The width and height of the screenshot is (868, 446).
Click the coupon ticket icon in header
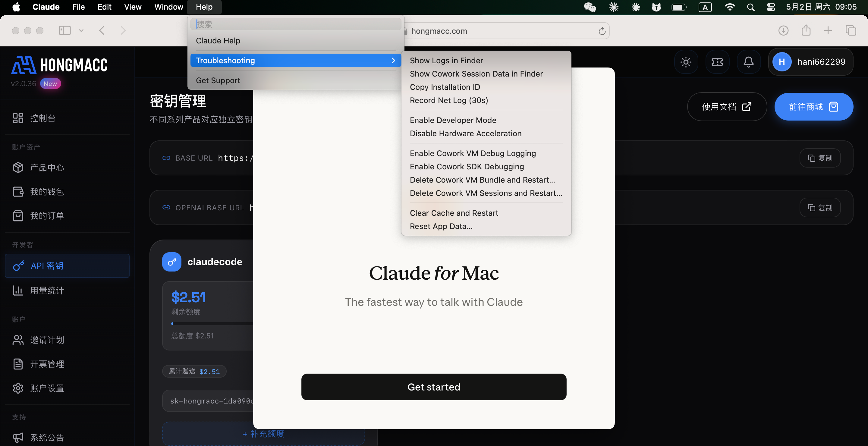(717, 62)
